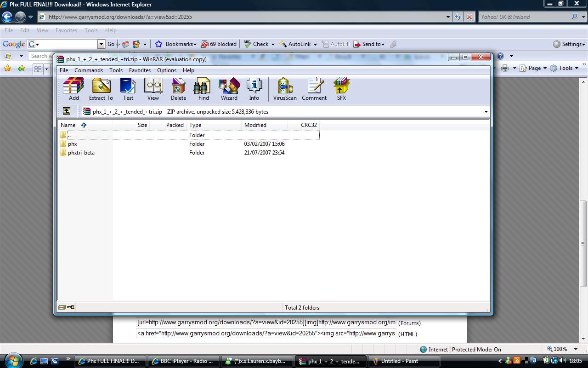Switch to BBC iPlayer taskbar button
Image resolution: width=588 pixels, height=368 pixels.
tap(183, 361)
